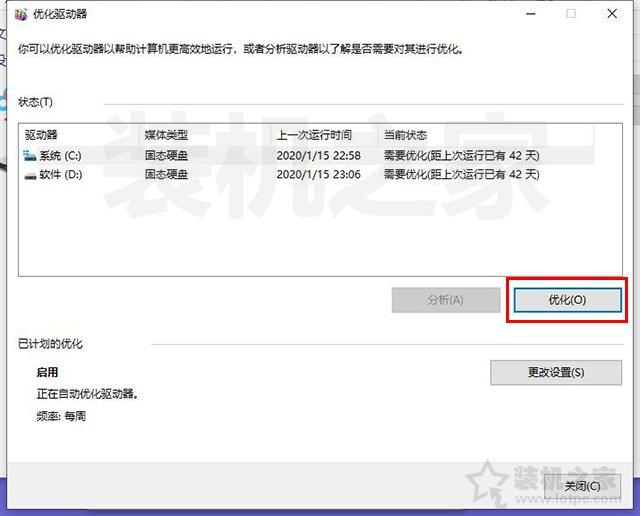Click the 需要优化 status for the D: drive
This screenshot has width=640, height=516.
click(462, 175)
